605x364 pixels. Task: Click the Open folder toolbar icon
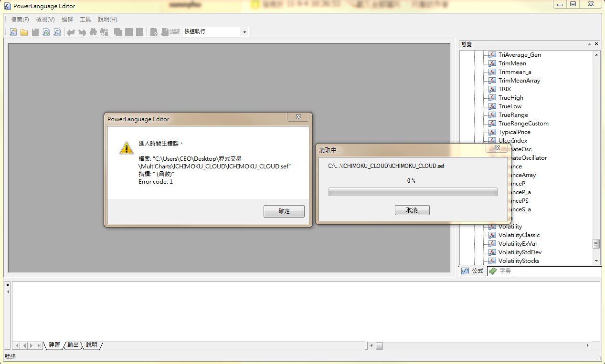pos(24,32)
